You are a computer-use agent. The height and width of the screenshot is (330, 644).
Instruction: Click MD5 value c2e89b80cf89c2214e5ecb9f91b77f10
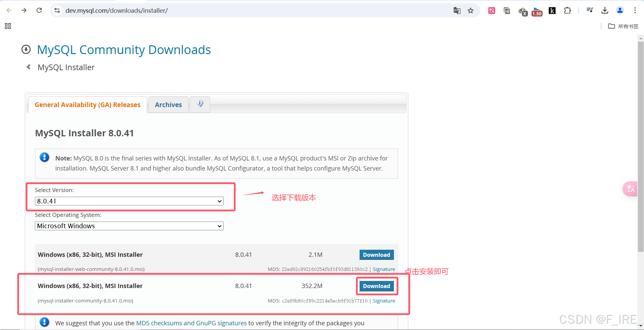[x=325, y=301]
